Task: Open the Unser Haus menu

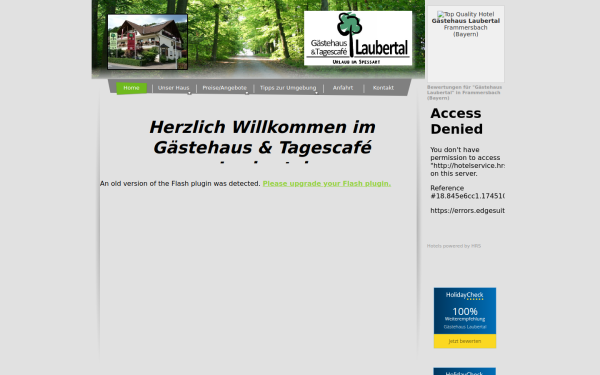Action: coord(173,88)
